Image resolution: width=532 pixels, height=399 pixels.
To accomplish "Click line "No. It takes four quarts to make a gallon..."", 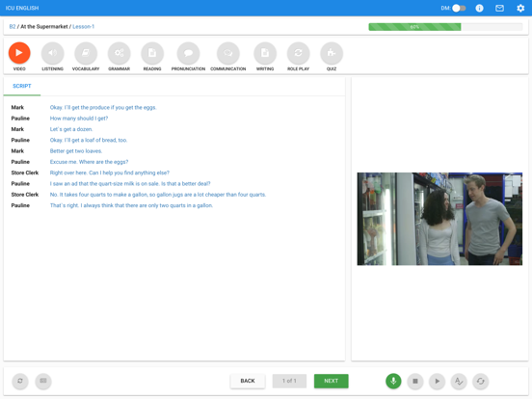I will 158,195.
